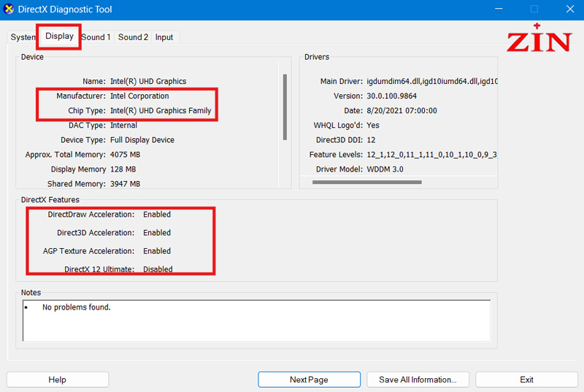Click driver date 8/20/2021 07:00:00
Viewport: 584px width, 392px height.
tap(401, 110)
